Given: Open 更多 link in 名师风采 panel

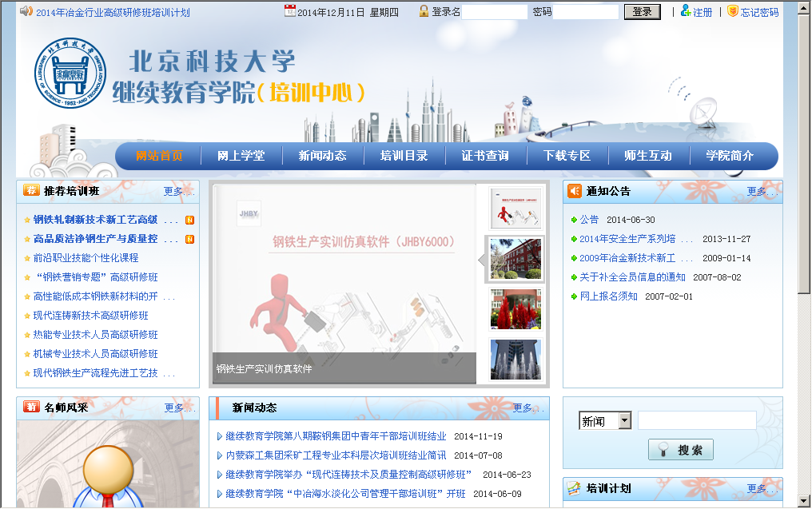Looking at the screenshot, I should pos(180,408).
